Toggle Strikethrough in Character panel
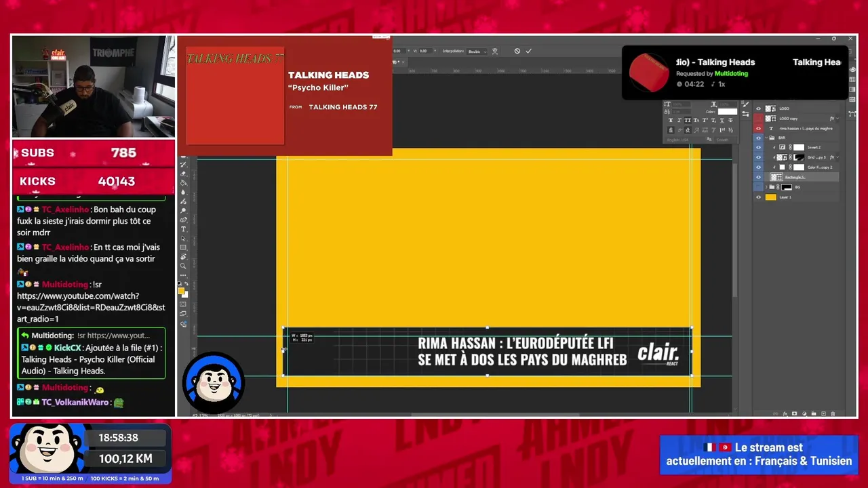Viewport: 868px width, 488px height. [x=730, y=120]
